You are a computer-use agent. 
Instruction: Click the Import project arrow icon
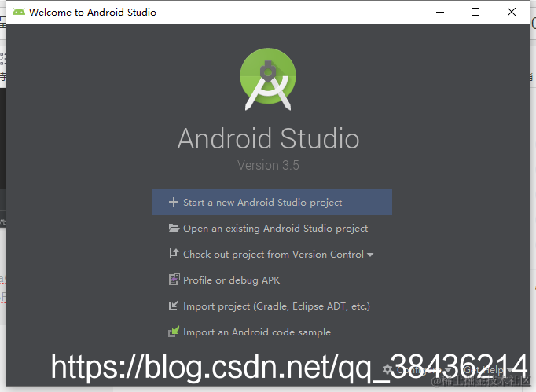click(x=174, y=306)
